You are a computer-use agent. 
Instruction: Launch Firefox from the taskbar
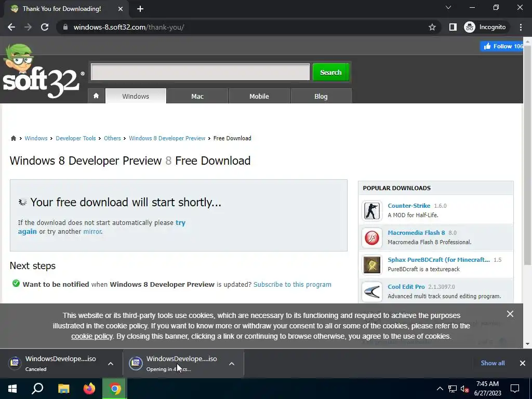point(89,389)
